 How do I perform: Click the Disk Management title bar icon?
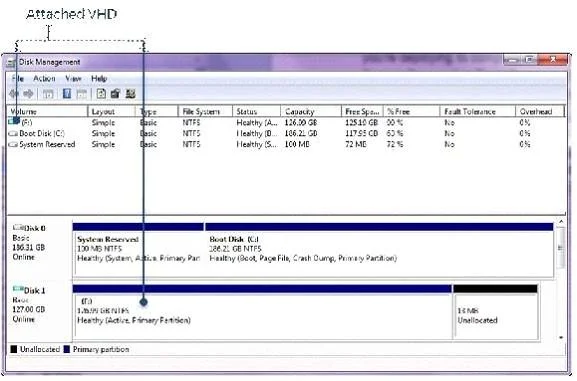[x=11, y=63]
